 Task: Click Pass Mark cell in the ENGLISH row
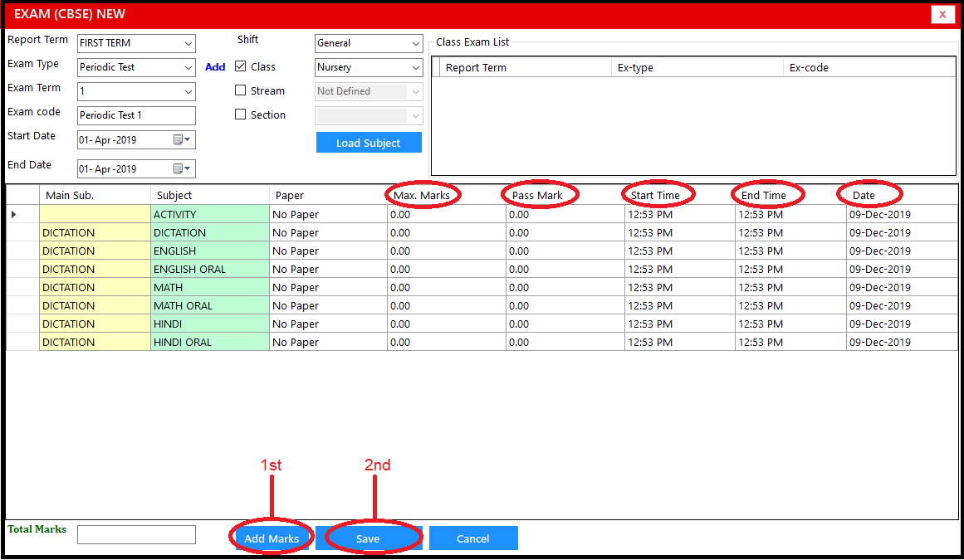[x=565, y=251]
